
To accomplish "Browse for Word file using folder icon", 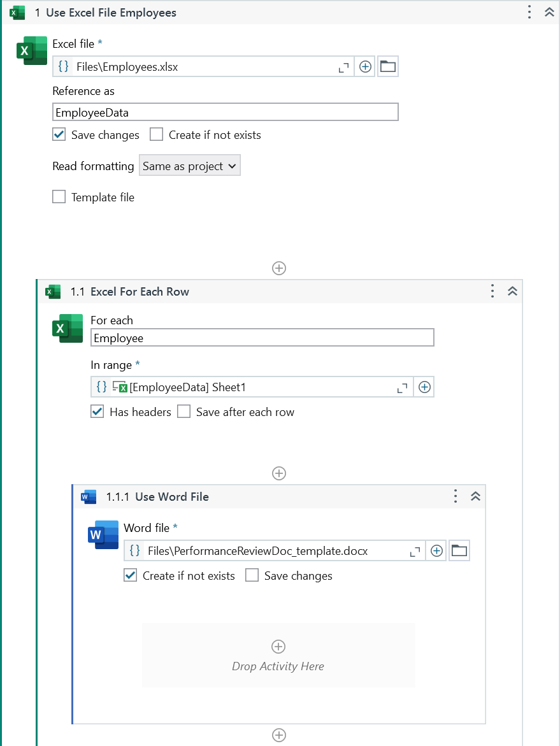I will 459,550.
